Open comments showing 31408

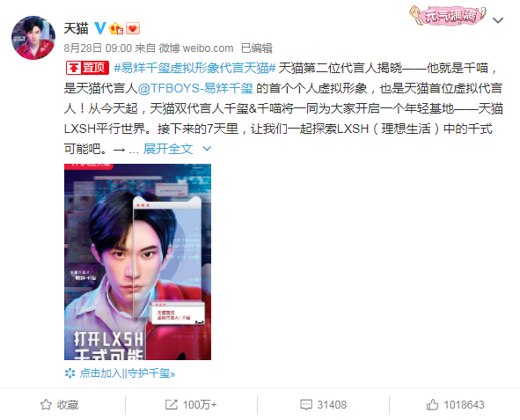(323, 405)
